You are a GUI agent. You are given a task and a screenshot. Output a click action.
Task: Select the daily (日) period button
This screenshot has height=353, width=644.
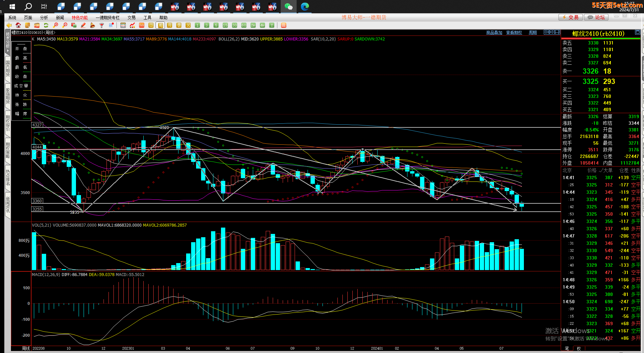[151, 26]
